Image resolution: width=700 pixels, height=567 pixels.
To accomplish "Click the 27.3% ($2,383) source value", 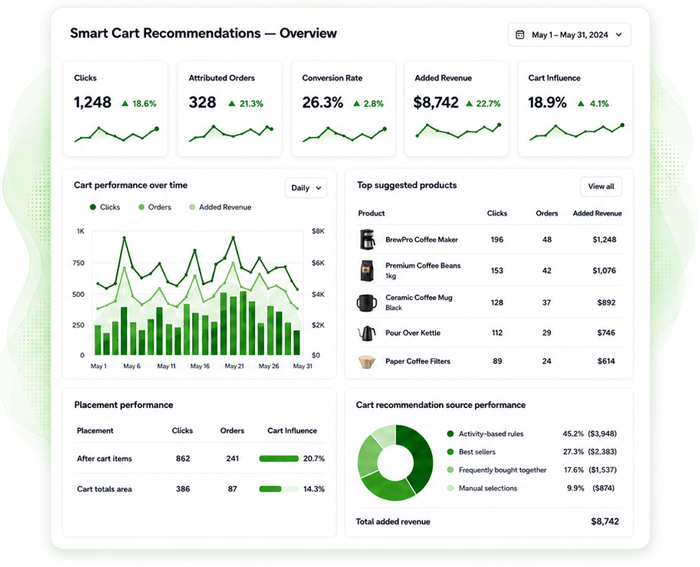I will (x=590, y=452).
